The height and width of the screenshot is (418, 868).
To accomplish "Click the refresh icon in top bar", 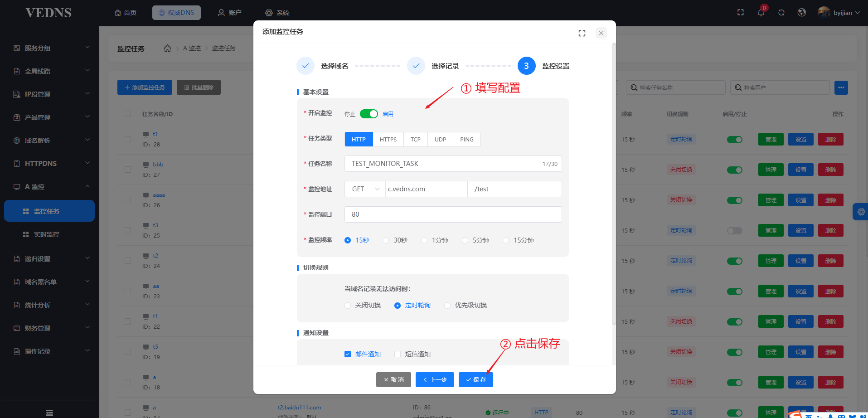I will 781,13.
